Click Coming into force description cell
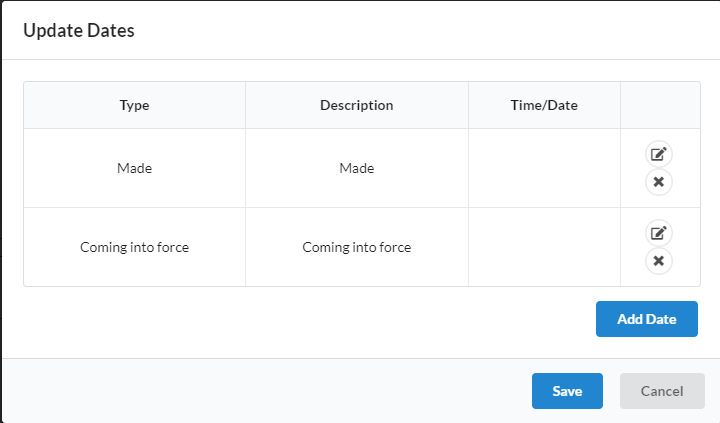 pos(357,247)
